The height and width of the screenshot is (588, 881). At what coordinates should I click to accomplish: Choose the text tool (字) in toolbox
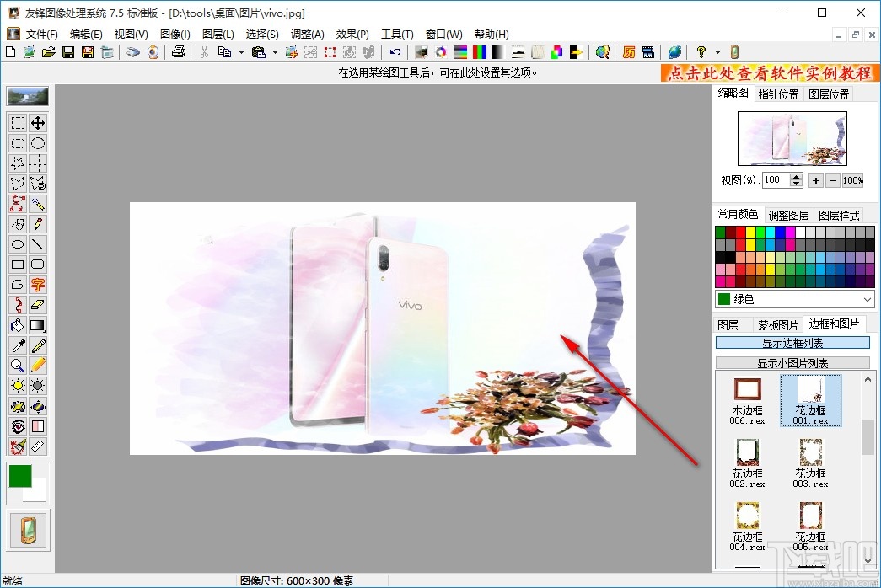(38, 285)
